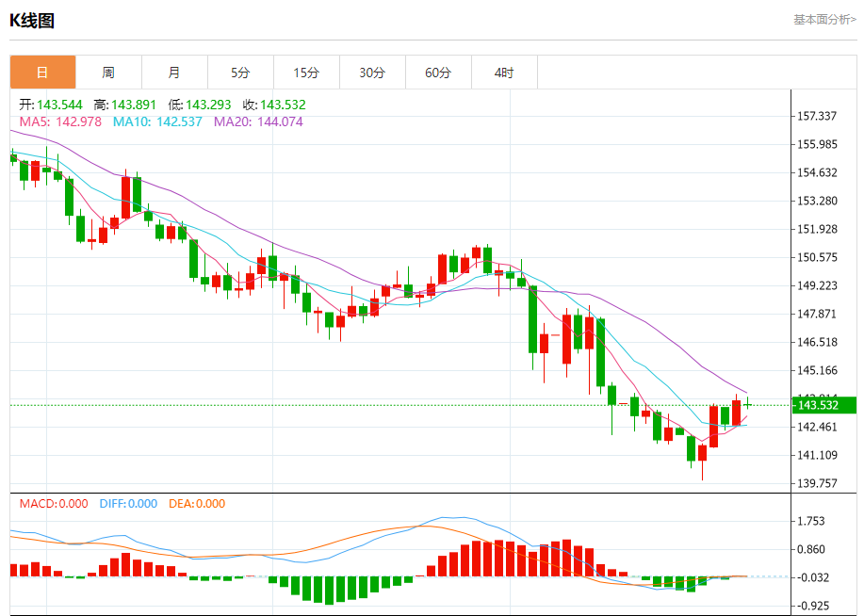Viewport: 864px width, 616px height.
Task: Select the 日 daily chart tab
Action: 43,73
